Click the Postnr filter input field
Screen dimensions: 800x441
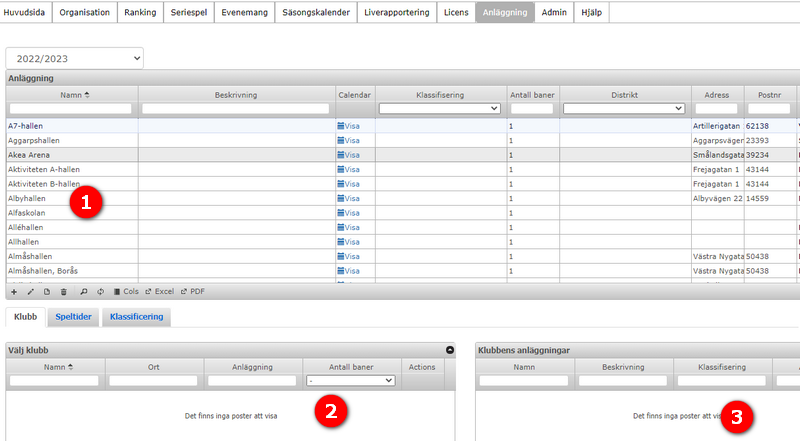tap(769, 108)
